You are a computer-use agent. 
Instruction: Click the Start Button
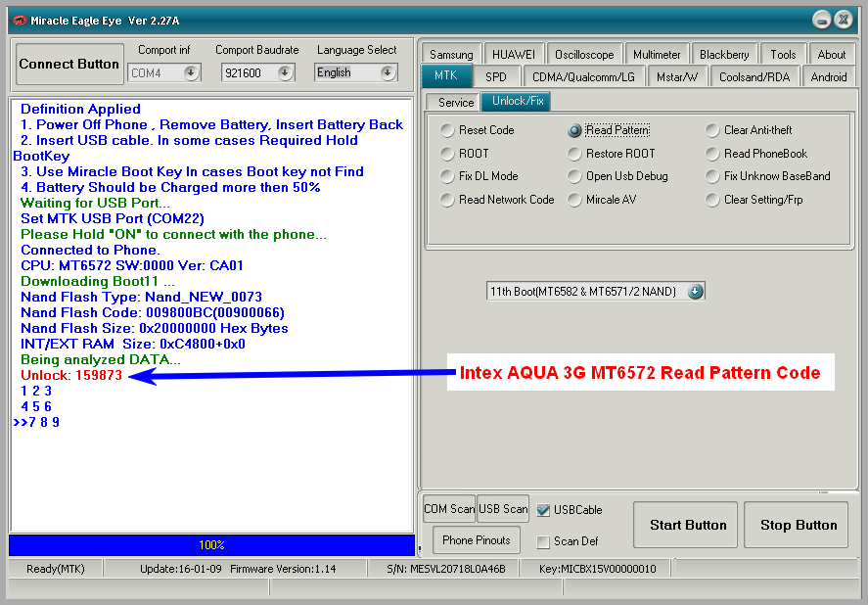click(685, 525)
